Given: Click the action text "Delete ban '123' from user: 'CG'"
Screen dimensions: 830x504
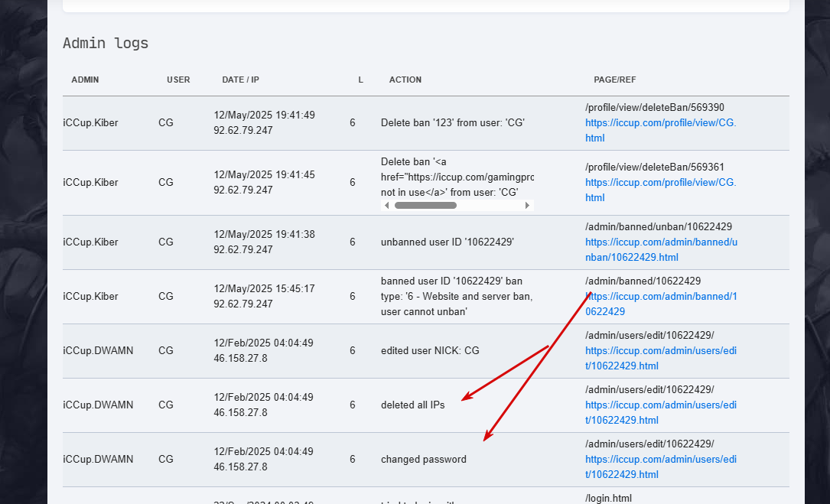Looking at the screenshot, I should pyautogui.click(x=453, y=123).
